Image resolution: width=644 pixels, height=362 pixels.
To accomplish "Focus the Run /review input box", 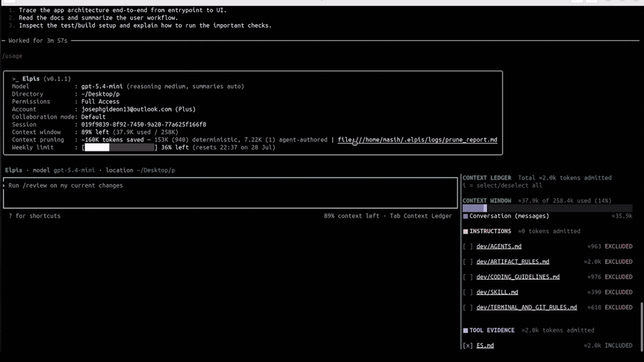I will click(230, 193).
